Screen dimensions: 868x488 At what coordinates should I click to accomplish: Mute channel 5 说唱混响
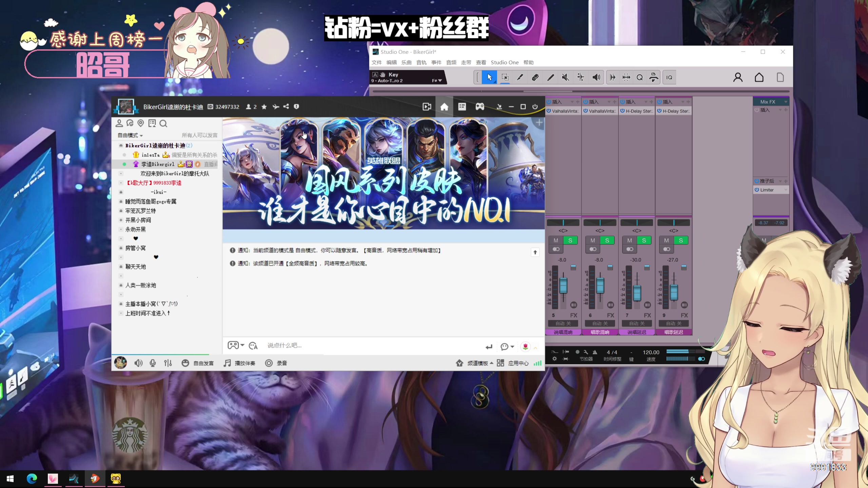click(x=556, y=241)
